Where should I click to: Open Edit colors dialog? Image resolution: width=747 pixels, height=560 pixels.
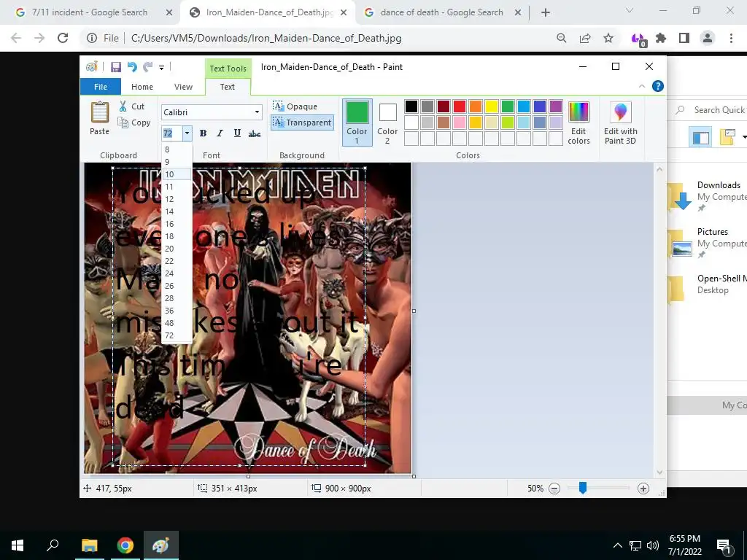(x=578, y=122)
